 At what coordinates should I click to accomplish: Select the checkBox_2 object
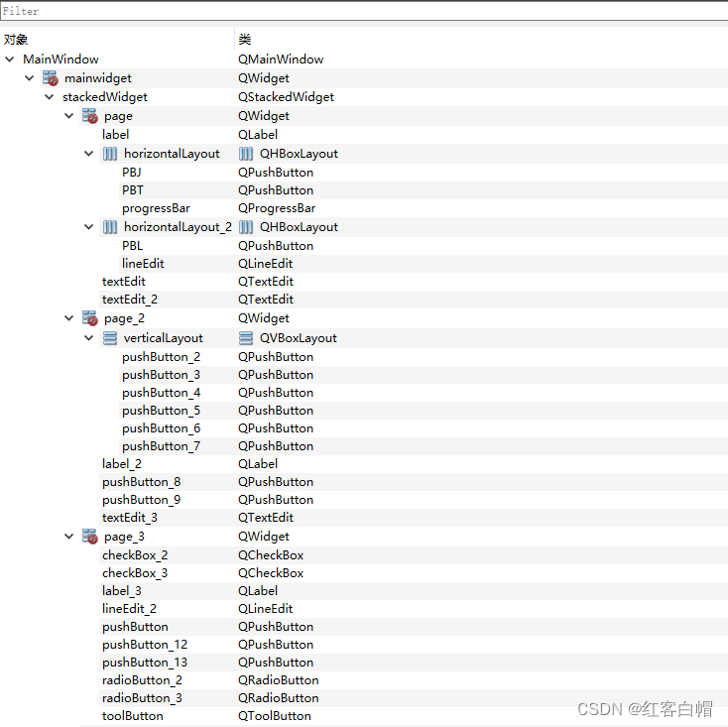click(x=135, y=555)
